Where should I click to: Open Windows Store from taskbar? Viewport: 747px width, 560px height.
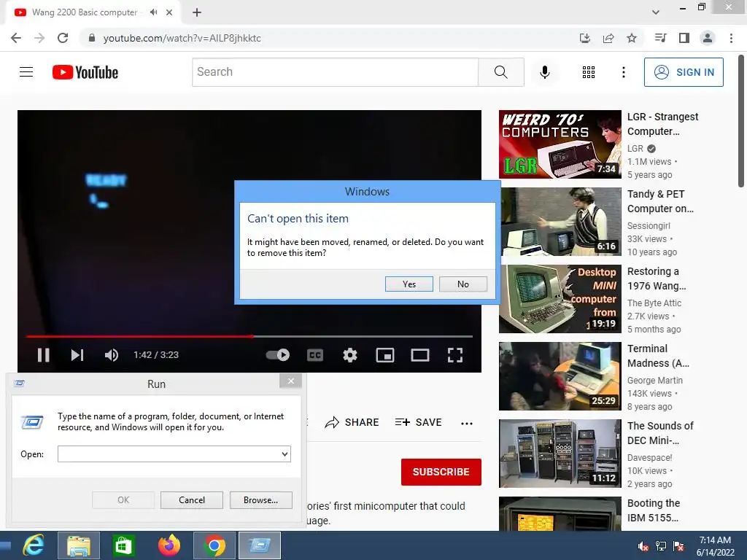pyautogui.click(x=123, y=545)
